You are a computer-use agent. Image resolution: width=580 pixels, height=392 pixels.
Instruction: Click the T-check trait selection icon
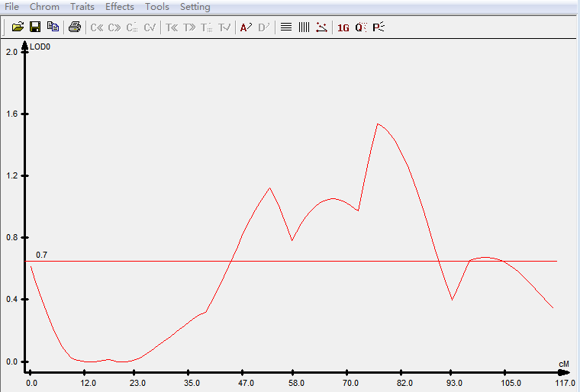click(224, 27)
